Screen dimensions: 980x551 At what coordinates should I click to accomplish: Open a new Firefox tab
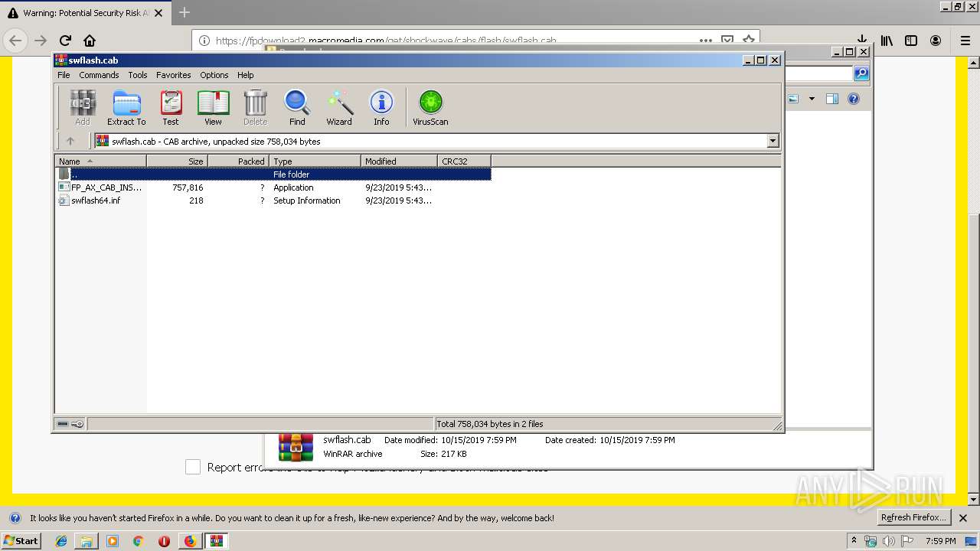coord(184,13)
